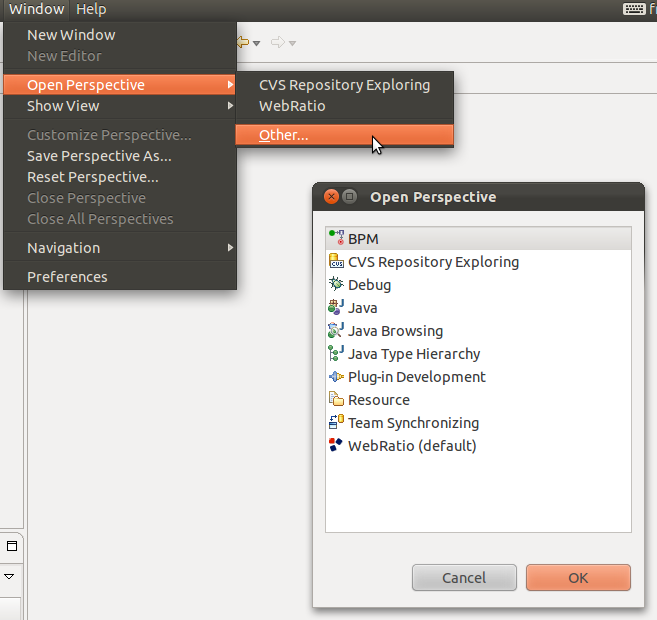Select the Java Browsing text

click(396, 331)
